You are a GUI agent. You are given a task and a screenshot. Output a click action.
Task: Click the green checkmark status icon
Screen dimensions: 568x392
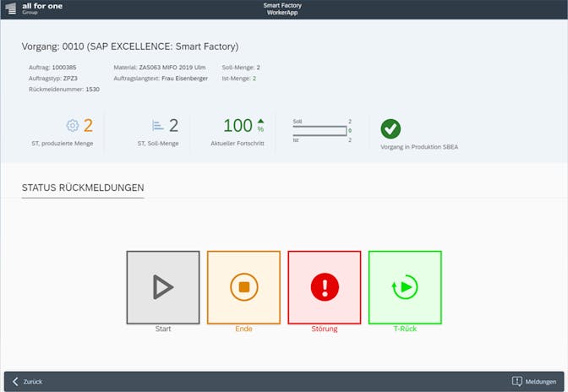point(390,129)
